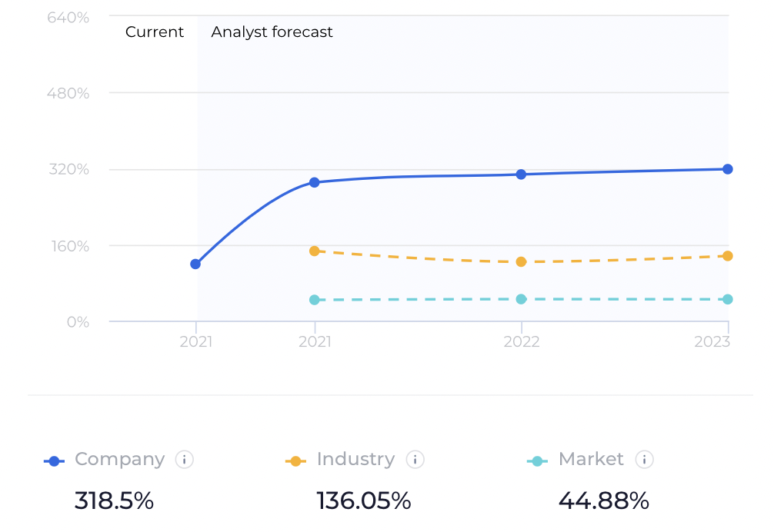The image size is (774, 532).
Task: Click the Current section label
Action: pyautogui.click(x=155, y=32)
